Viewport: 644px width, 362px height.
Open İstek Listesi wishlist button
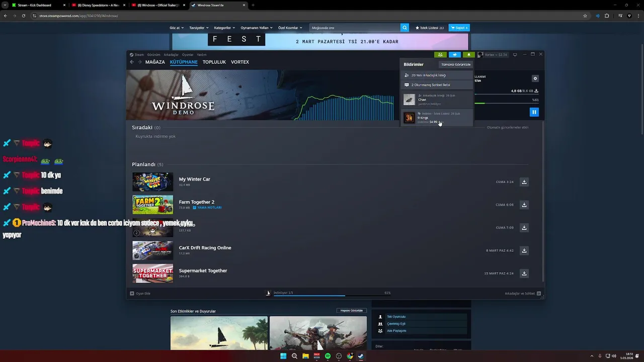point(430,28)
